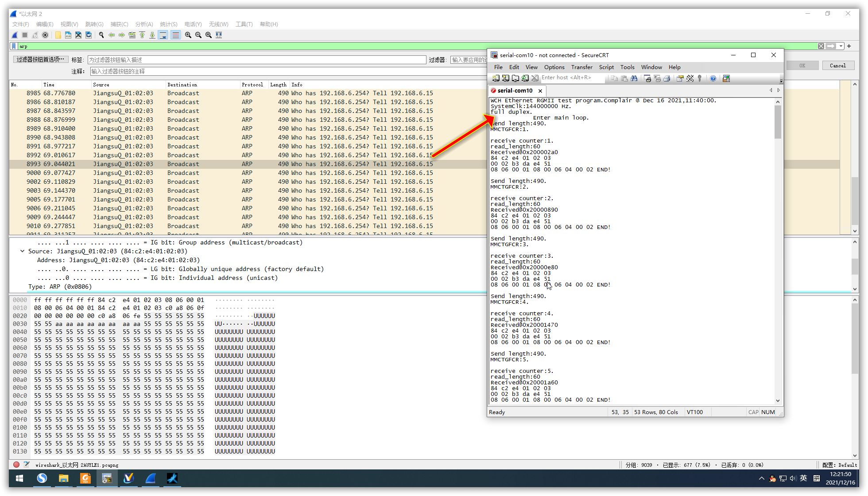Click packet 9000 row in list
The height and width of the screenshot is (496, 868).
tap(248, 173)
